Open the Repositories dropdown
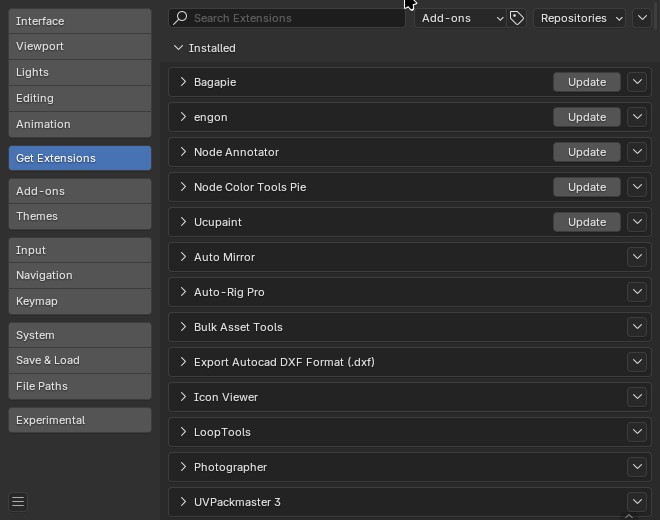The image size is (660, 520). (x=580, y=18)
